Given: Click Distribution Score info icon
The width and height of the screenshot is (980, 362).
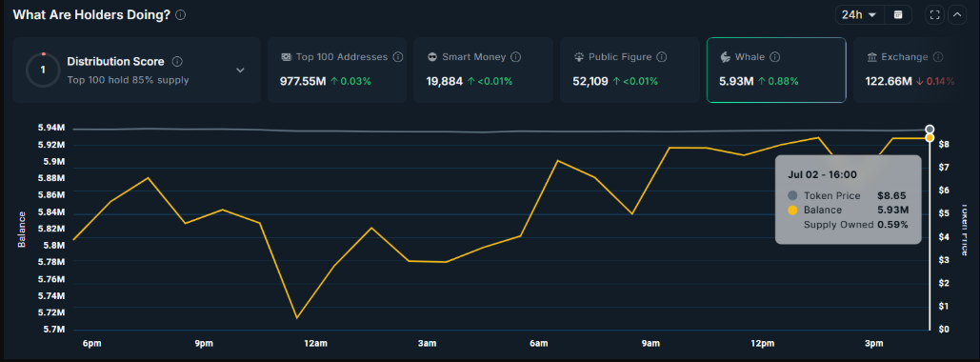Looking at the screenshot, I should [177, 61].
